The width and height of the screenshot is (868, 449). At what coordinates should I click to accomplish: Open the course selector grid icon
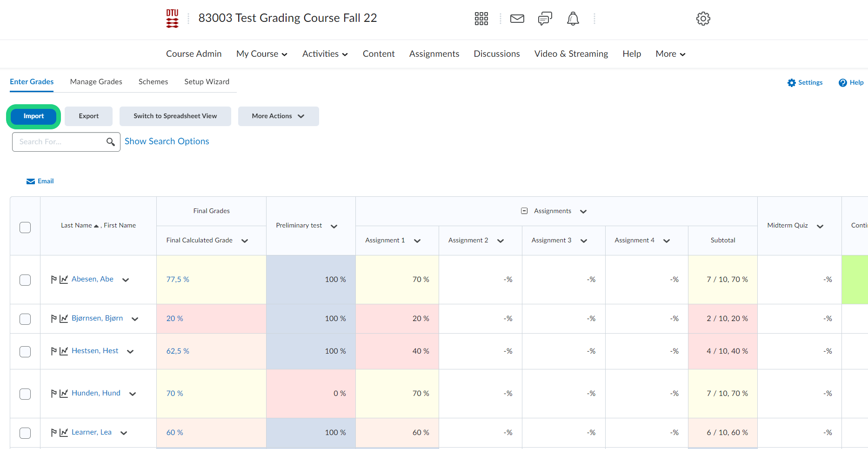point(481,19)
